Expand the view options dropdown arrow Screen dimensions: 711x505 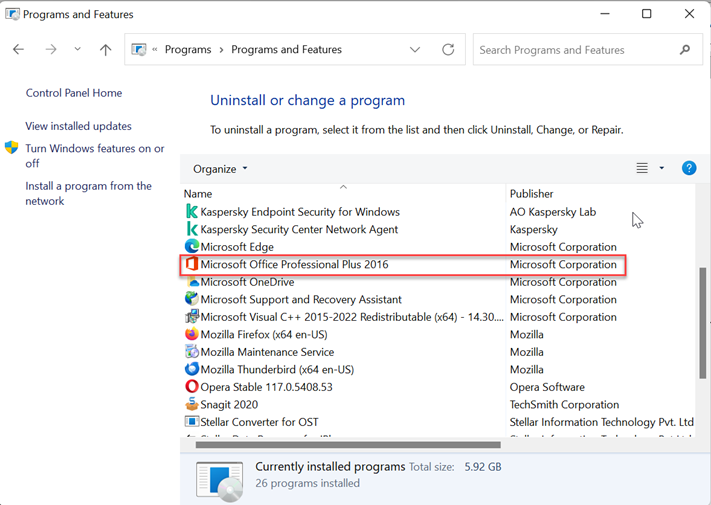(662, 168)
